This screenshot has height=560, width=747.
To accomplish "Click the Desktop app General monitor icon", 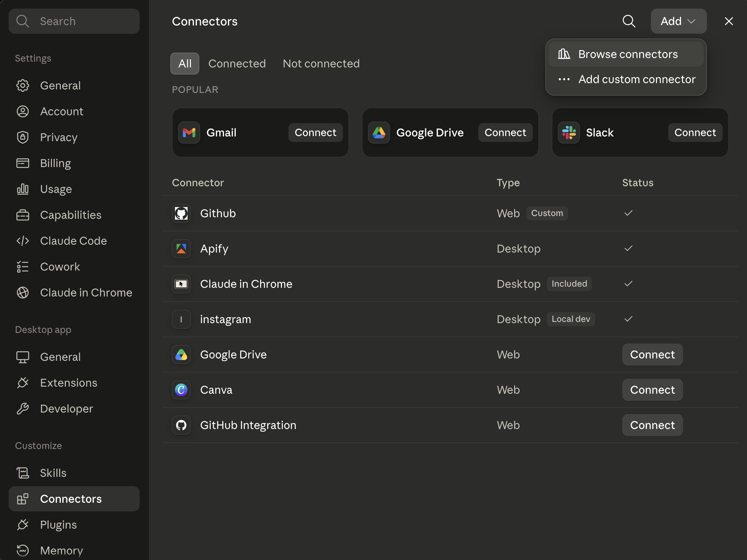I will (23, 357).
